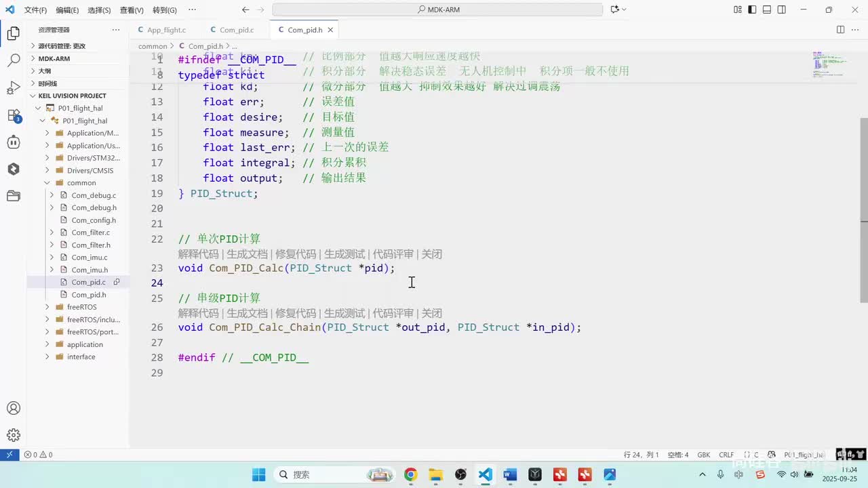
Task: Open the Copilot chat dropdown arrow
Action: (624, 9)
